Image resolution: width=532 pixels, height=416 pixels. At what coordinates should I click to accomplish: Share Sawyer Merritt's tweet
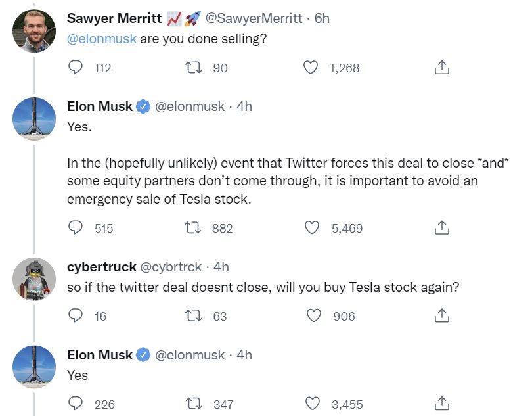pos(442,68)
